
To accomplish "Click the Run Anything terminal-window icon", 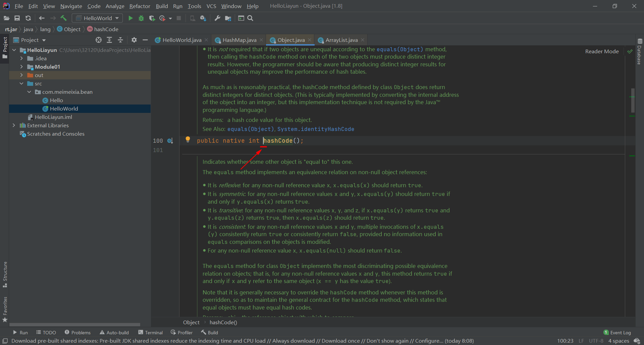I will 241,18.
